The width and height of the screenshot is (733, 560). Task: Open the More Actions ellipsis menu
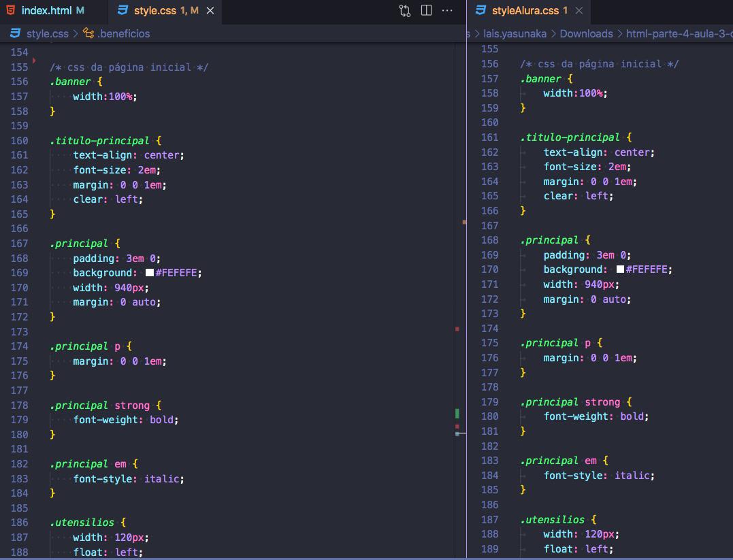point(447,10)
